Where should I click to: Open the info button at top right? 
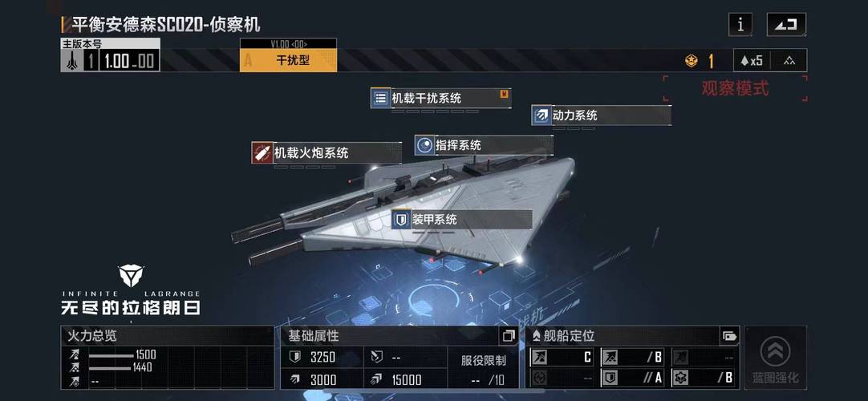pyautogui.click(x=740, y=24)
